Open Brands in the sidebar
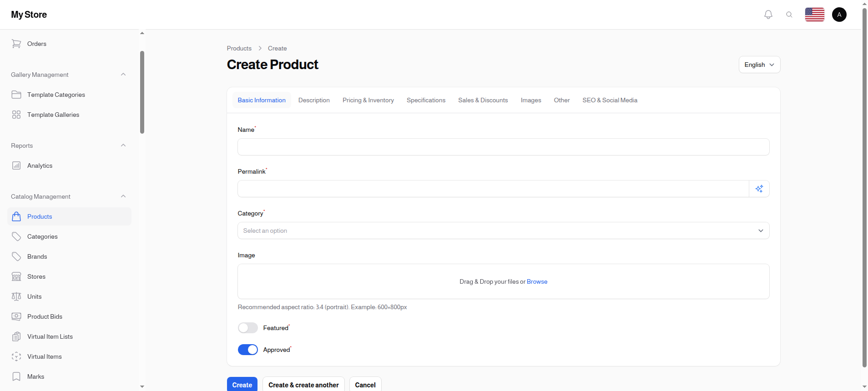The width and height of the screenshot is (868, 391). 69,256
